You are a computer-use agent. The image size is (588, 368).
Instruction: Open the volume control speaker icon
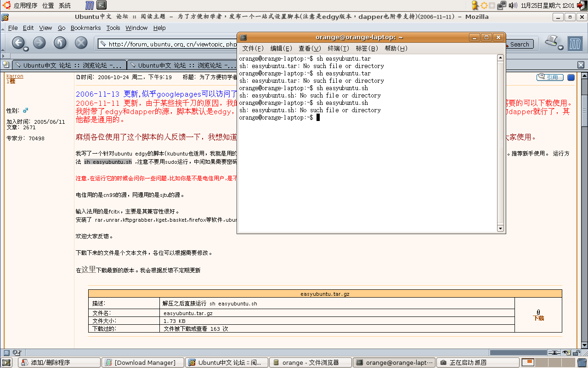point(513,6)
